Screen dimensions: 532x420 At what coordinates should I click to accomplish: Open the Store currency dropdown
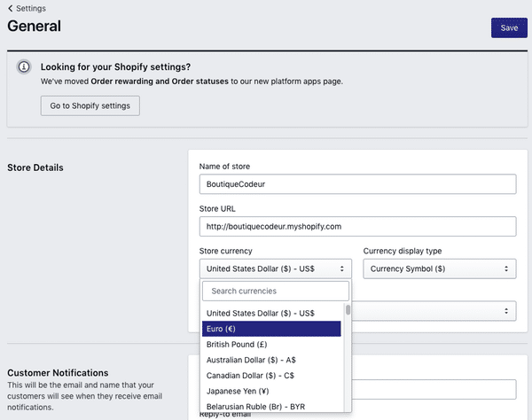click(275, 268)
